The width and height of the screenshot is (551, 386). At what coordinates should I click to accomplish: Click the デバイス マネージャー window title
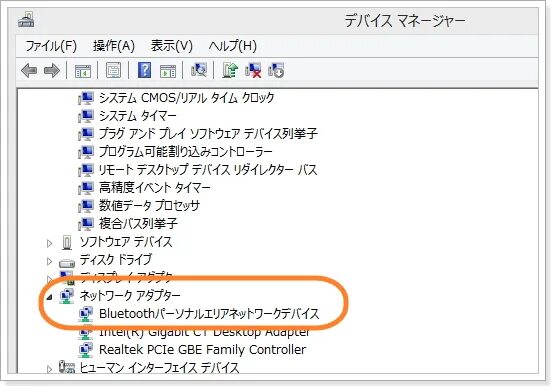pyautogui.click(x=405, y=21)
